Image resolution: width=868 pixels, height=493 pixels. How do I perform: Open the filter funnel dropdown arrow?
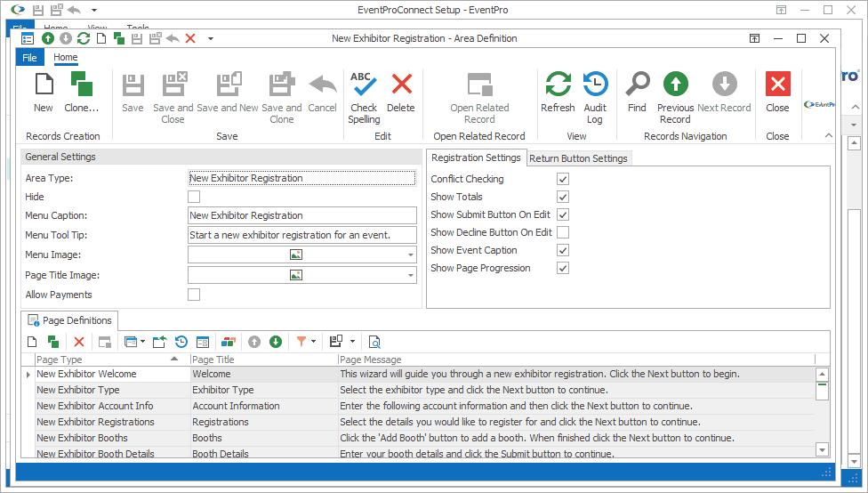pyautogui.click(x=313, y=342)
